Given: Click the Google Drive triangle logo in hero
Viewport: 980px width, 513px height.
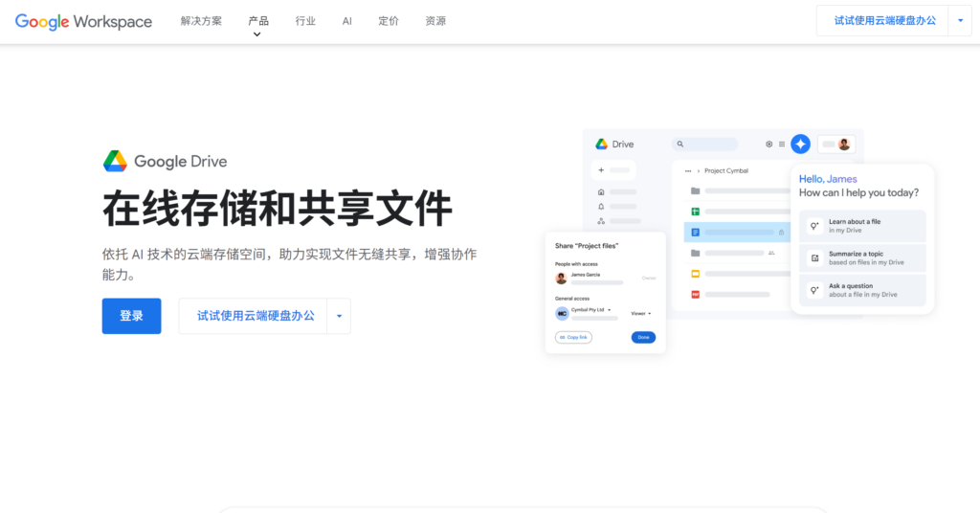Looking at the screenshot, I should [x=115, y=162].
